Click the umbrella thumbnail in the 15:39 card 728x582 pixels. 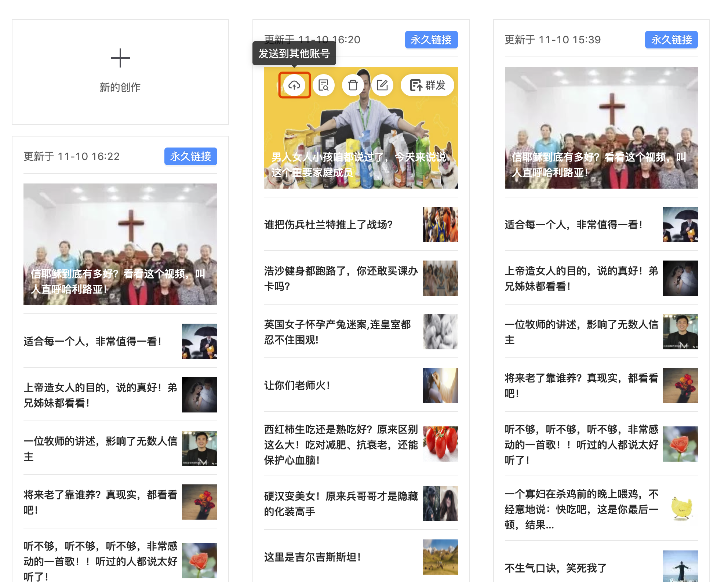pyautogui.click(x=680, y=225)
